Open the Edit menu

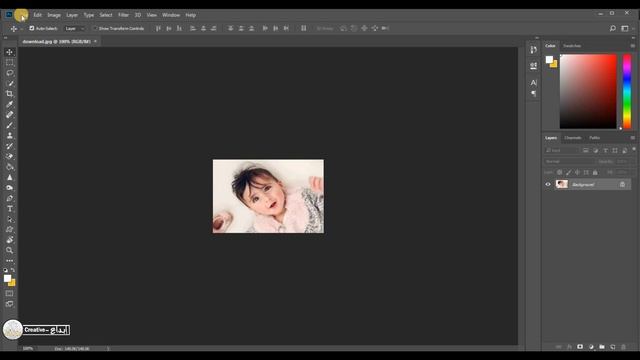coord(38,15)
